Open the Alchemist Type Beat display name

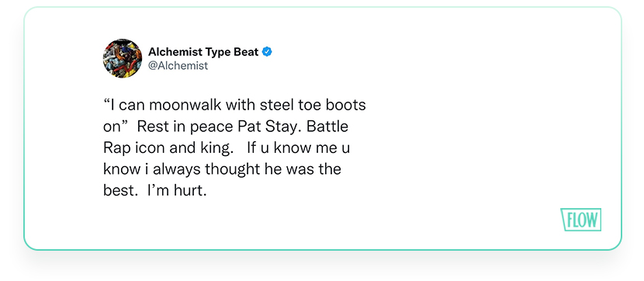click(203, 52)
